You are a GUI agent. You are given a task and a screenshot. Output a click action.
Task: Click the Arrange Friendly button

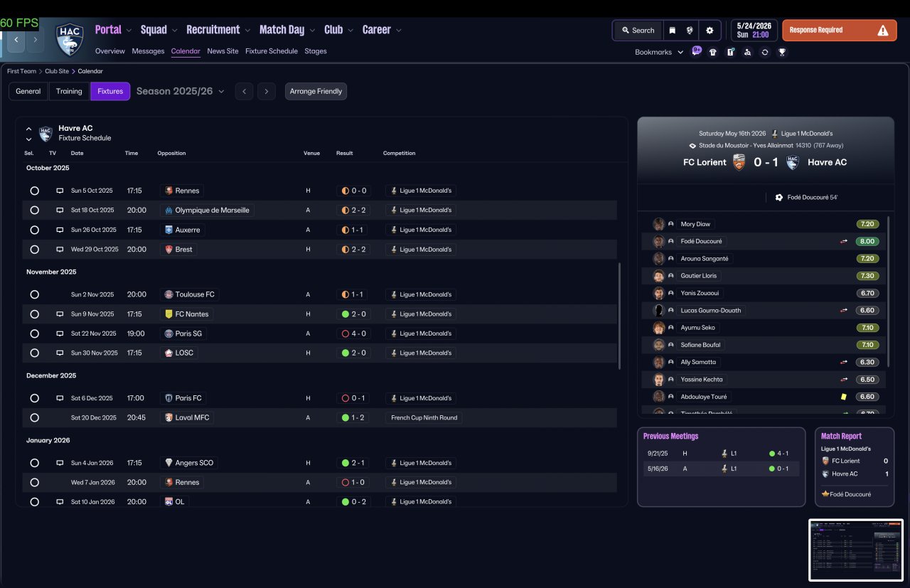click(x=316, y=91)
